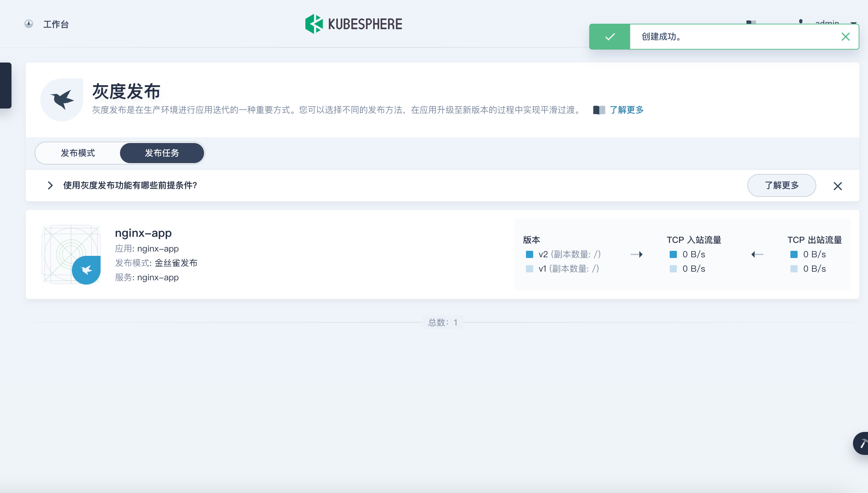
Task: Expand the collapsed dark left sidebar
Action: 6,86
